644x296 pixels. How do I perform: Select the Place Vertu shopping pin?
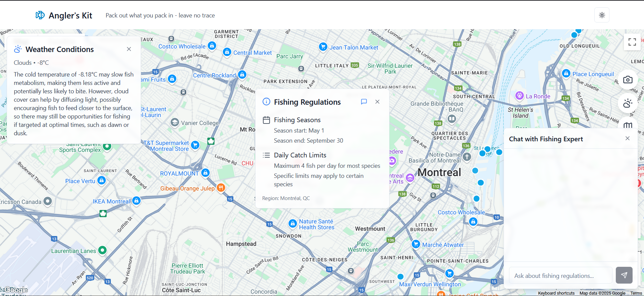101,180
